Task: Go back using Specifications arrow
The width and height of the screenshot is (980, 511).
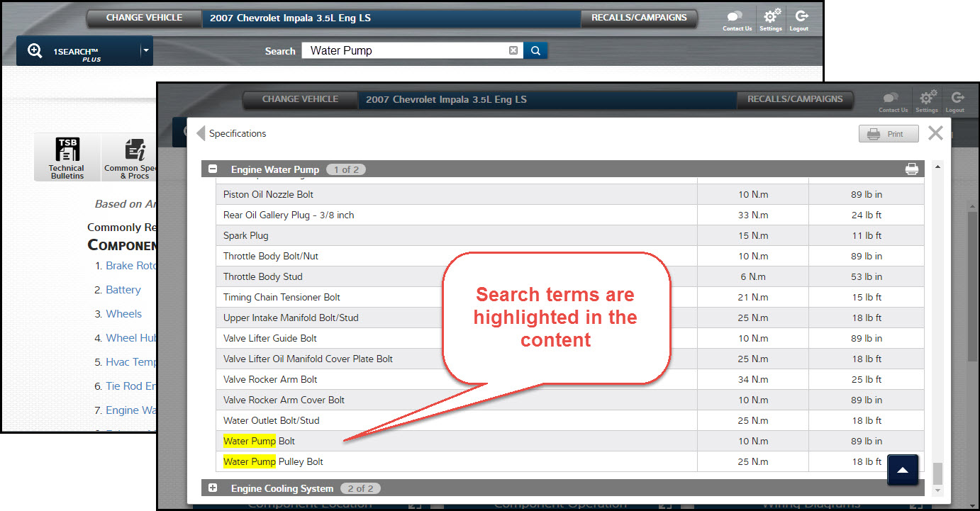Action: pyautogui.click(x=201, y=133)
